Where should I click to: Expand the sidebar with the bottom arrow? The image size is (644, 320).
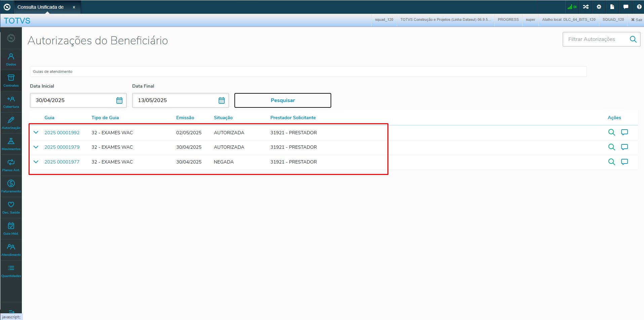coord(11,312)
